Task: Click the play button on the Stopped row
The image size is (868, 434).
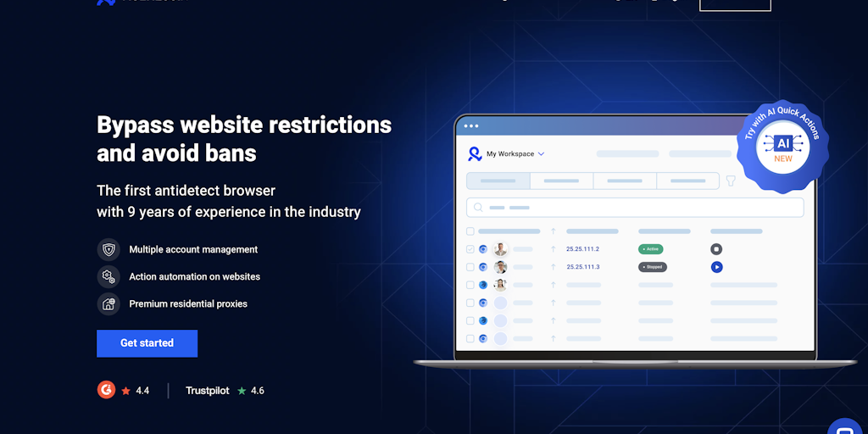Action: (x=716, y=267)
